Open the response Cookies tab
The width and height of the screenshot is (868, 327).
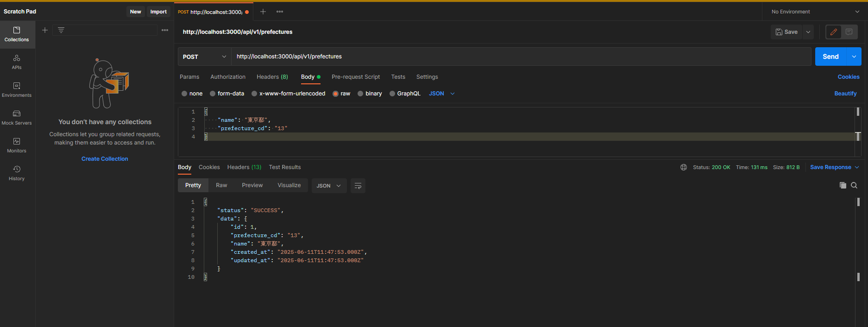(209, 167)
